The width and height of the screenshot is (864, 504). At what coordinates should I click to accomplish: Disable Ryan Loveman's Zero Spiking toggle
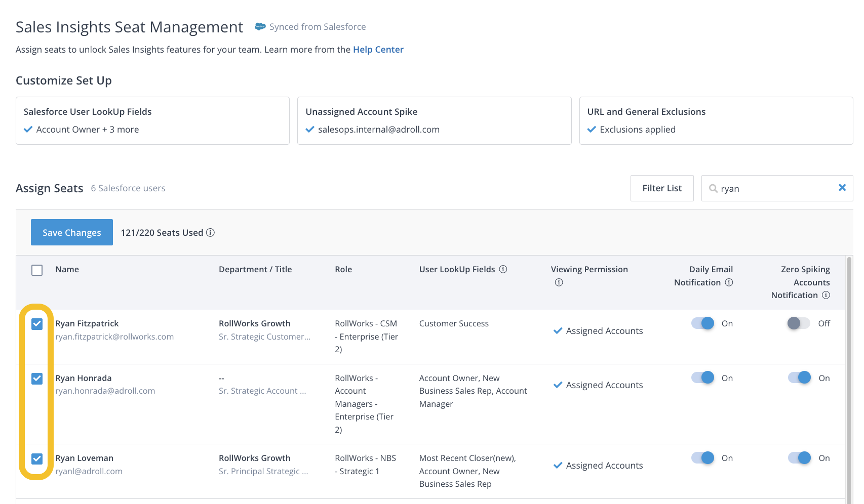pos(799,458)
